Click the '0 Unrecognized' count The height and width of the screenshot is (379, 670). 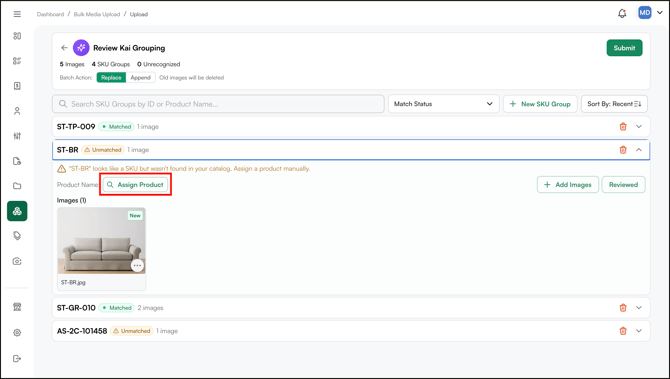click(x=159, y=64)
